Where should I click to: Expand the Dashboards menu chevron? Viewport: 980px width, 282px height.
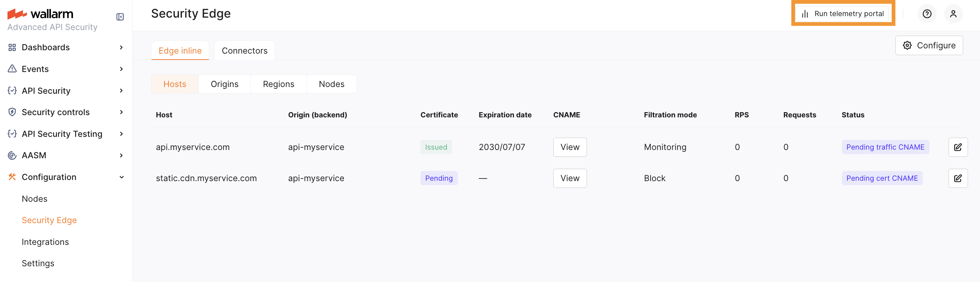(x=121, y=47)
